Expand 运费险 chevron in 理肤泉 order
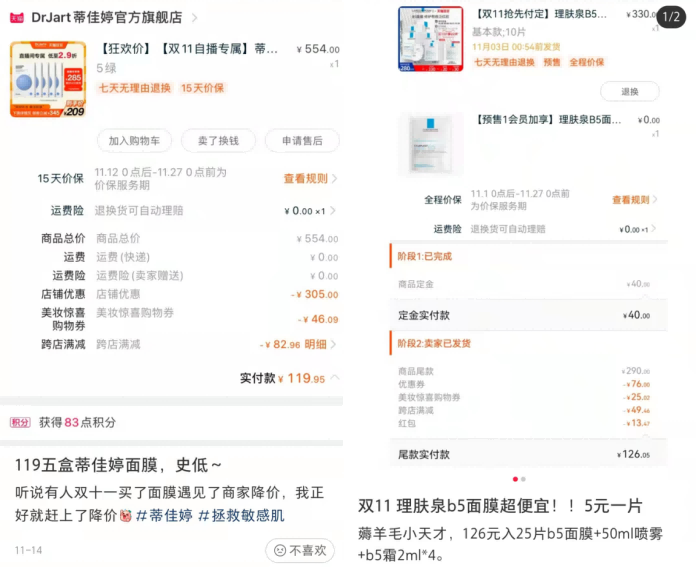 click(x=653, y=229)
